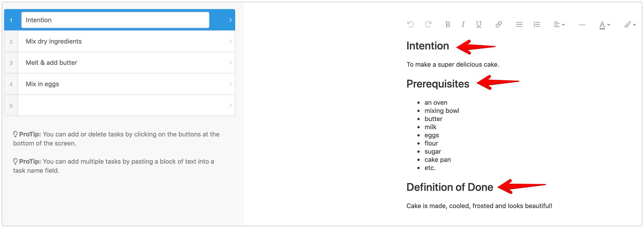Toggle italic formatting
The height and width of the screenshot is (228, 644).
click(463, 24)
